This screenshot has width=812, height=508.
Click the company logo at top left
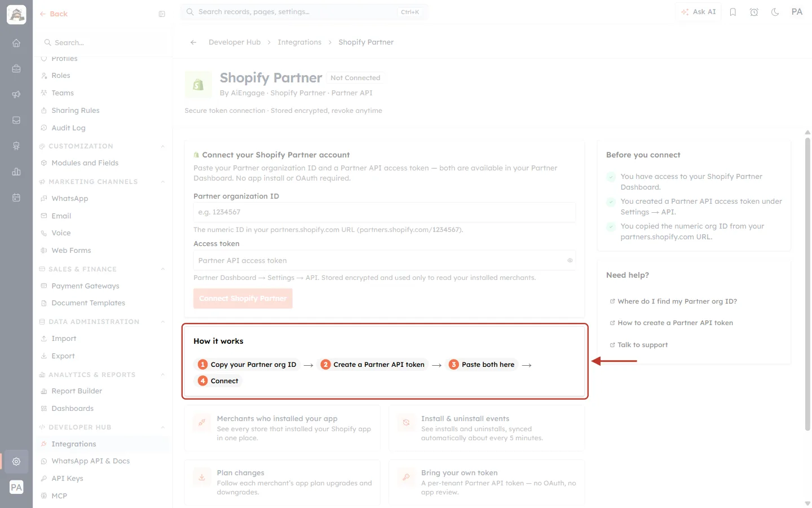pyautogui.click(x=16, y=15)
